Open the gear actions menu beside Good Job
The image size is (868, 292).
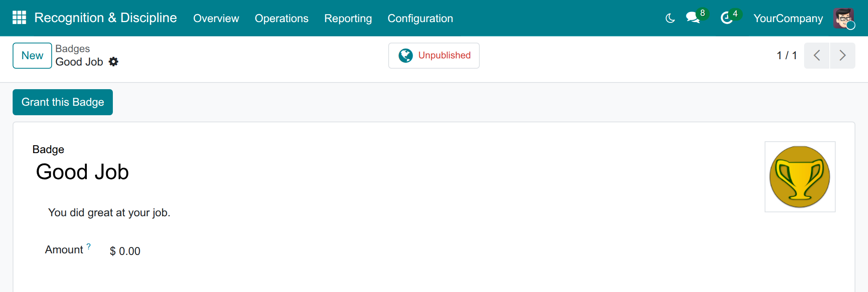click(x=114, y=62)
